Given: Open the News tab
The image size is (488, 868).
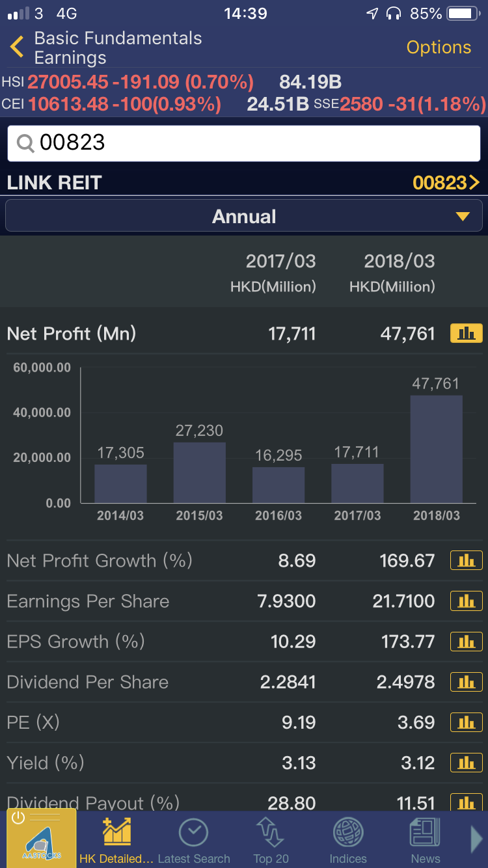Looking at the screenshot, I should click(425, 841).
